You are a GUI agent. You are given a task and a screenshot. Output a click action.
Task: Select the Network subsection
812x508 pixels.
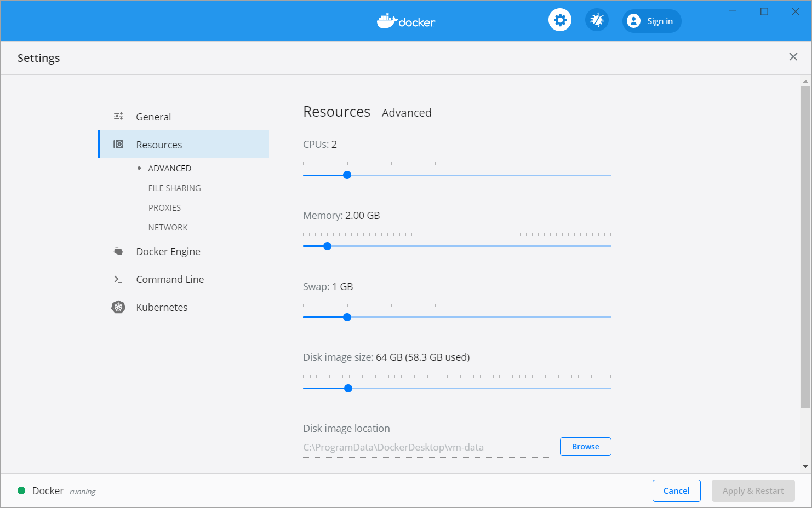pos(168,227)
